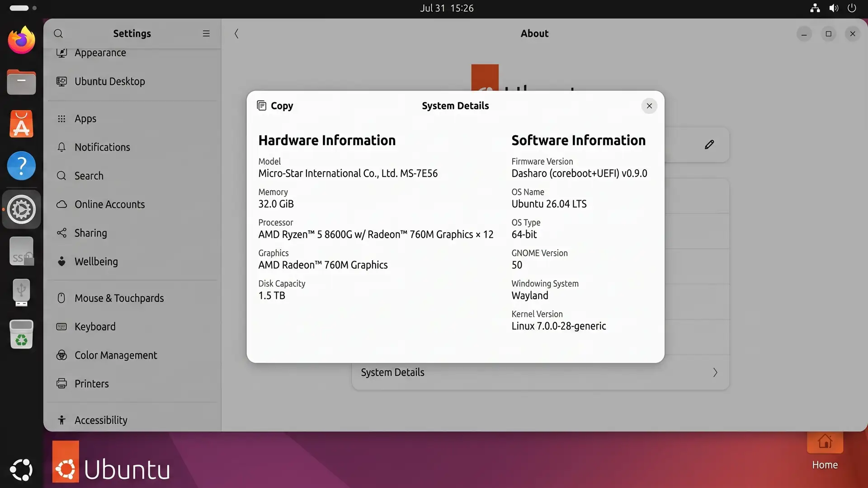Open the Trash from the dock
Viewport: 868px width, 488px height.
point(21,334)
